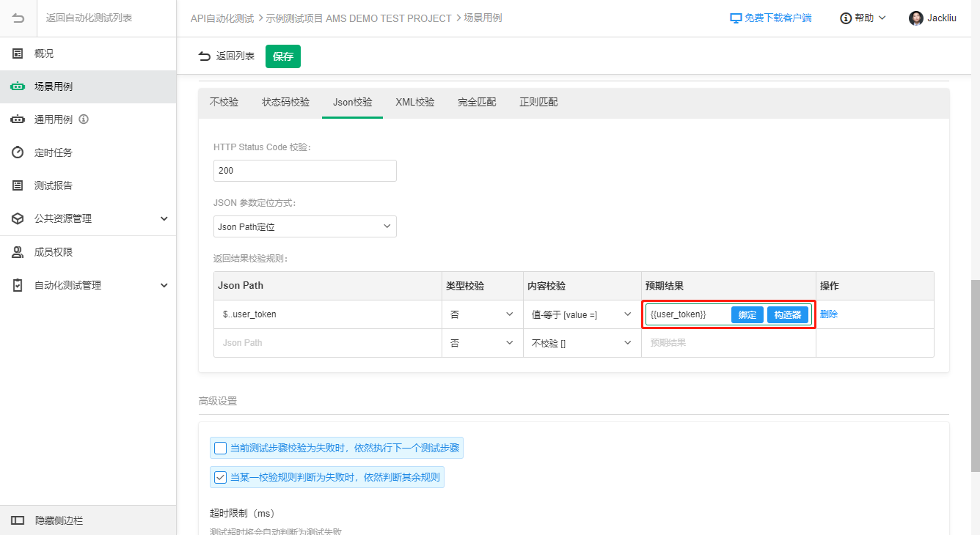Image resolution: width=980 pixels, height=535 pixels.
Task: Click the 公共资源管理 cube icon
Action: click(x=18, y=218)
